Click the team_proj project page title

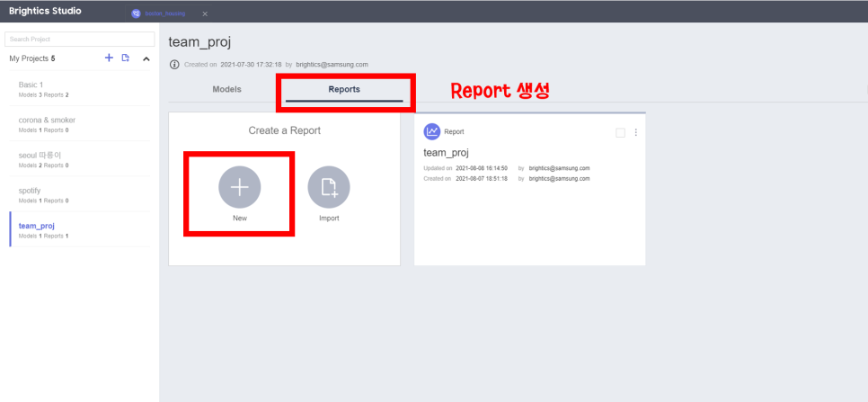click(199, 42)
